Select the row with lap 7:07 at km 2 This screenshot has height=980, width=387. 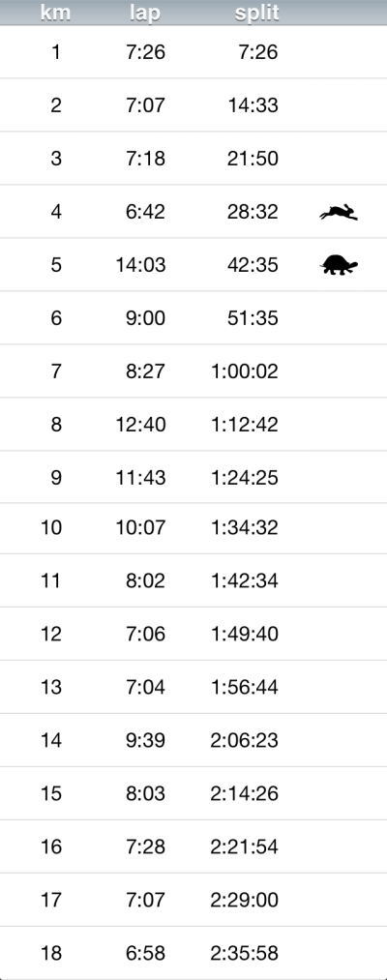[193, 105]
